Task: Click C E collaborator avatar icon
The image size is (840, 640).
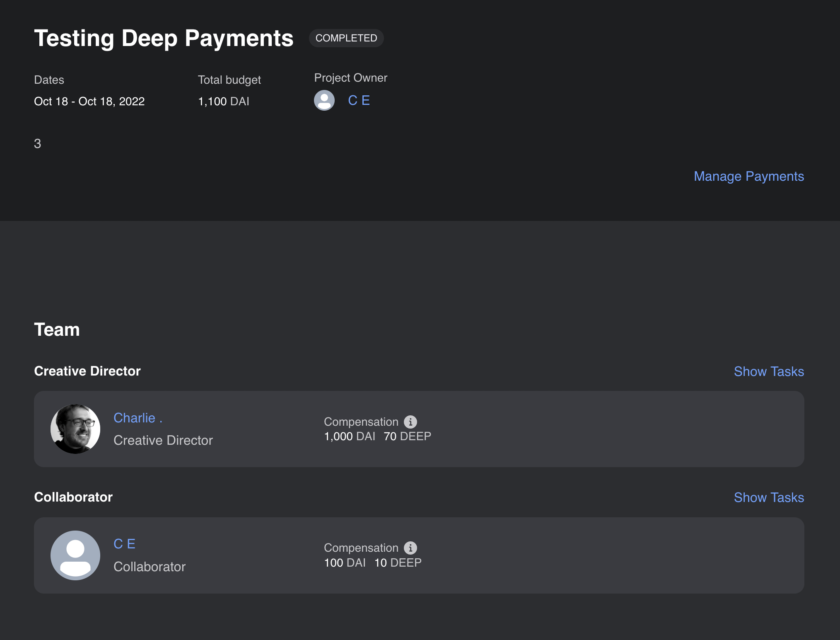Action: [75, 555]
